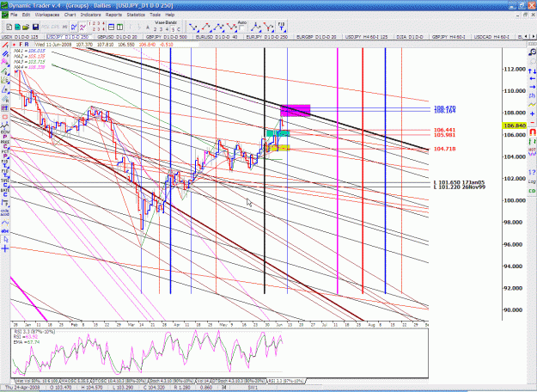Click the 104.718 red price label

coord(444,149)
